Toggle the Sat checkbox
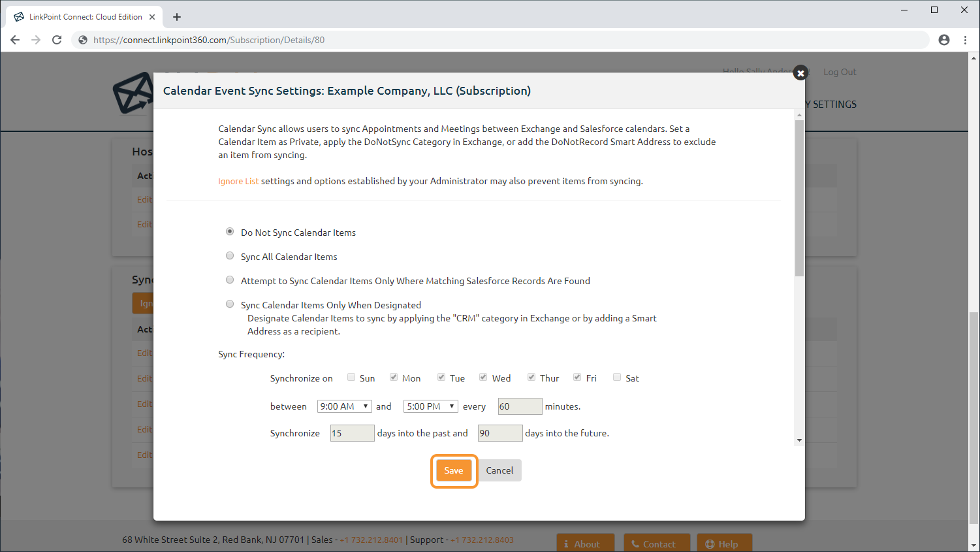This screenshot has height=552, width=980. click(x=617, y=377)
